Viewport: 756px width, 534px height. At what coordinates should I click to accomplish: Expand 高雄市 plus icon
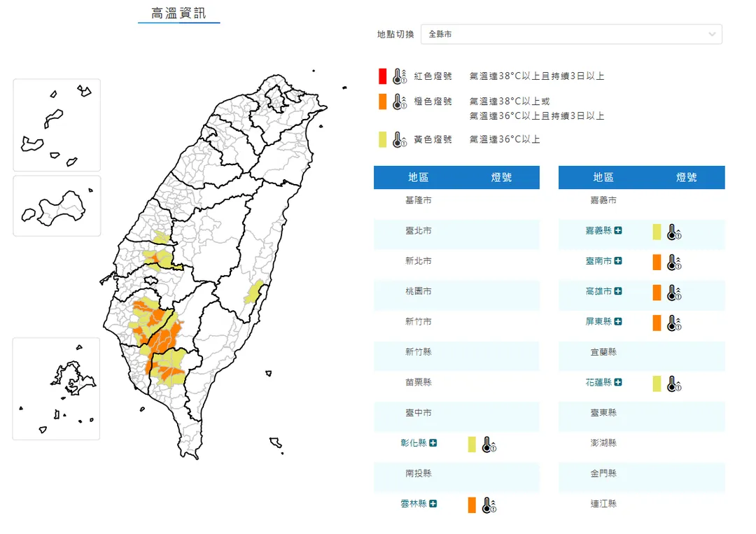(x=618, y=291)
